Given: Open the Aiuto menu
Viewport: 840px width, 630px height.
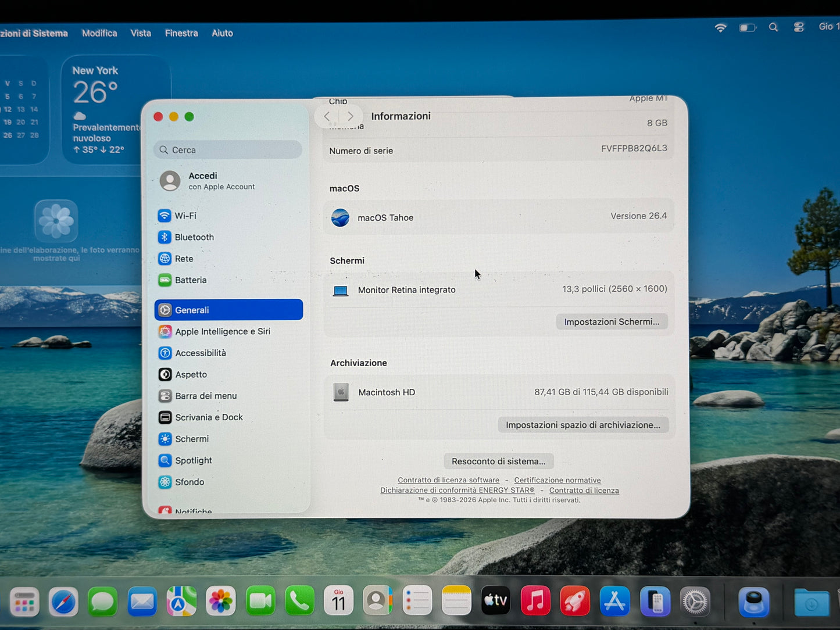Looking at the screenshot, I should (222, 33).
